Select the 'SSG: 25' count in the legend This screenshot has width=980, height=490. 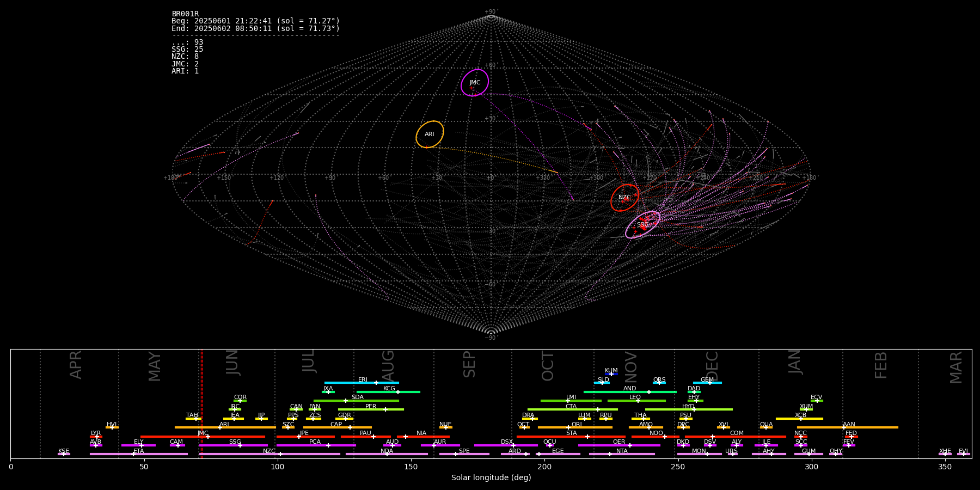tap(187, 50)
